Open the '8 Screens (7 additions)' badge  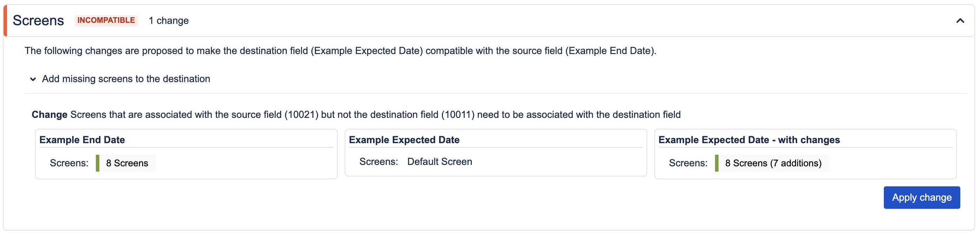(773, 163)
